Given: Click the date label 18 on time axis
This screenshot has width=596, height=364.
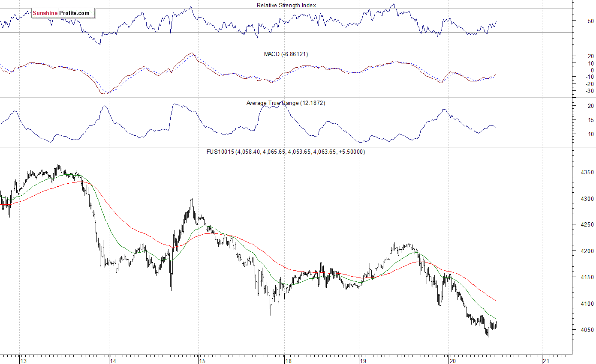Looking at the screenshot, I should [289, 361].
